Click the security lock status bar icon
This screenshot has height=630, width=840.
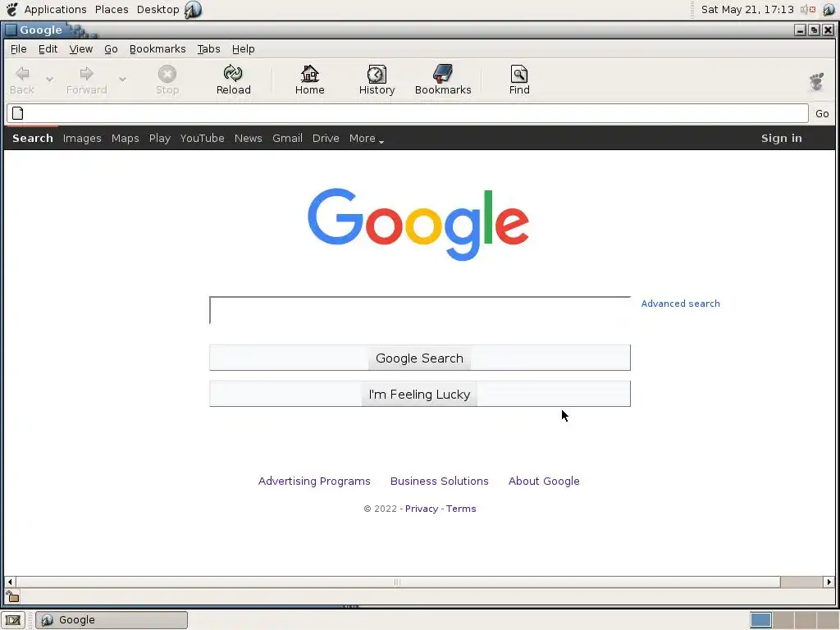point(12,596)
